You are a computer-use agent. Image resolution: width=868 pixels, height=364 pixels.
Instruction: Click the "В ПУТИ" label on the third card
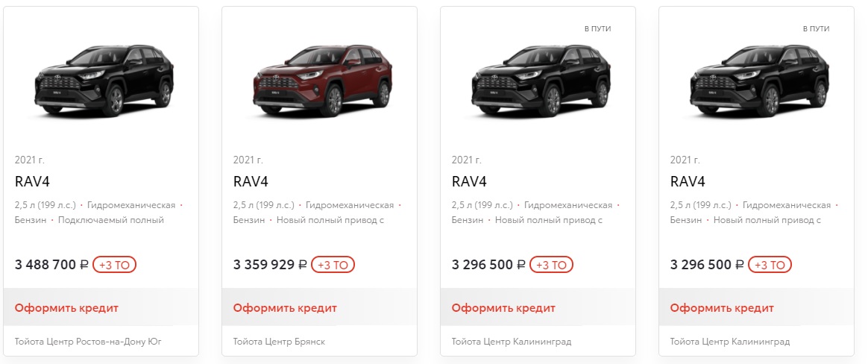coord(597,28)
